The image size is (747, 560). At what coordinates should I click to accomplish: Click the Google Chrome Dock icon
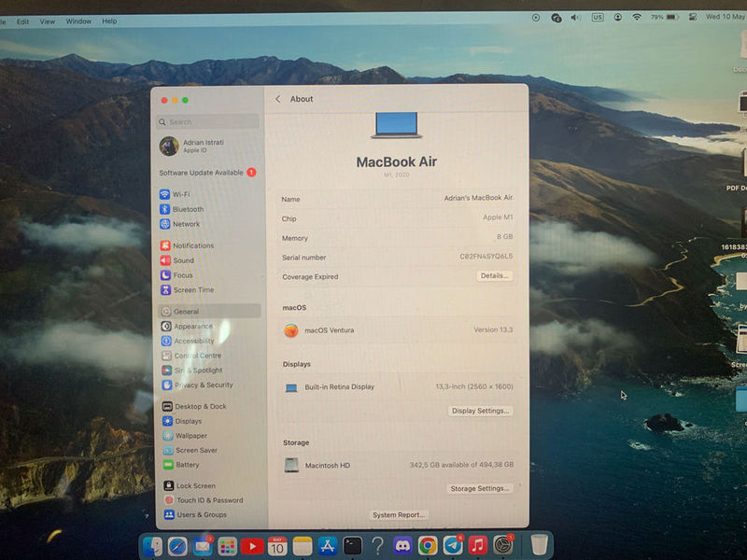click(x=428, y=545)
